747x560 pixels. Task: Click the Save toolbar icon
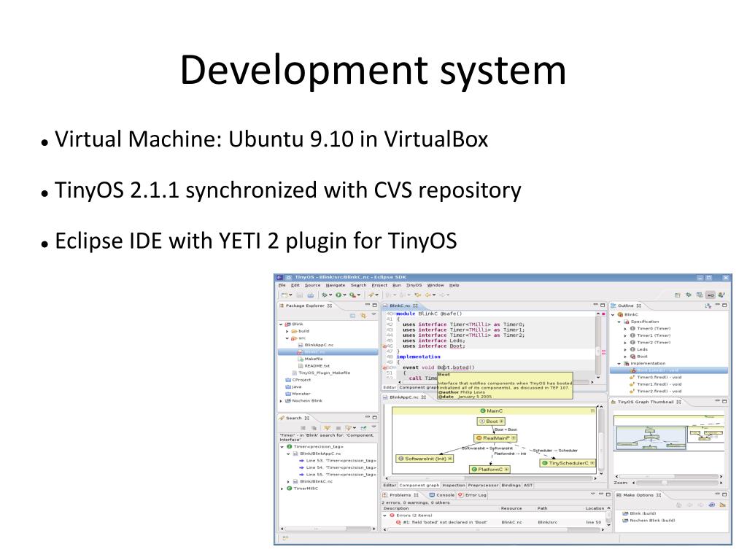tap(300, 295)
